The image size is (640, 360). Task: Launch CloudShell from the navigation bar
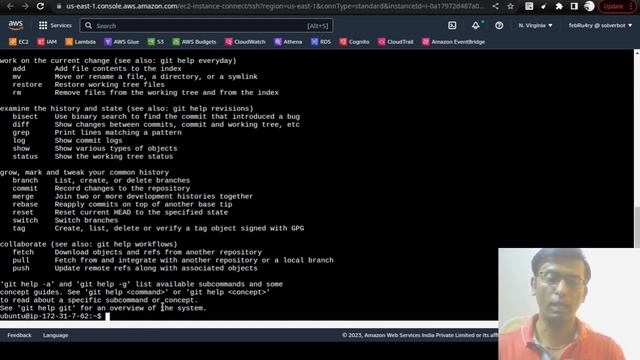[x=452, y=25]
